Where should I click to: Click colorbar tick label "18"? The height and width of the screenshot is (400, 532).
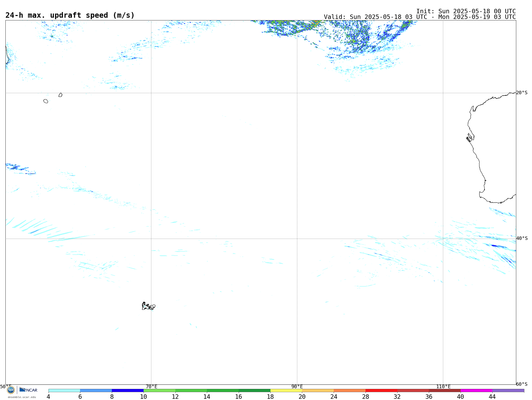coord(270,397)
